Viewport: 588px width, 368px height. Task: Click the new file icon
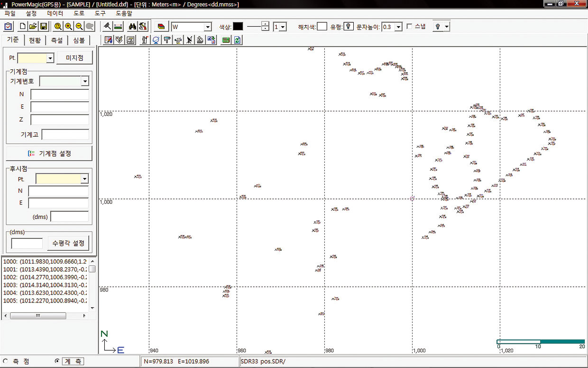[x=22, y=27]
